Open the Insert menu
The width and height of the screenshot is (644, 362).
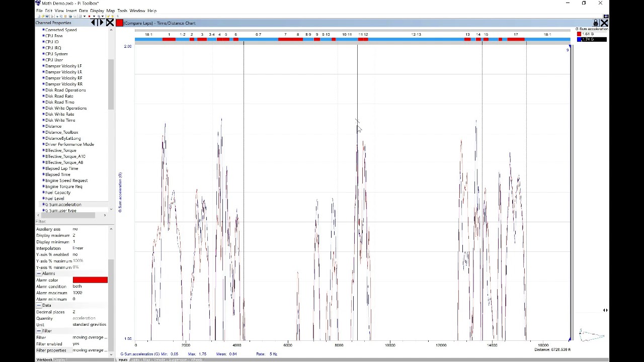coord(71,11)
